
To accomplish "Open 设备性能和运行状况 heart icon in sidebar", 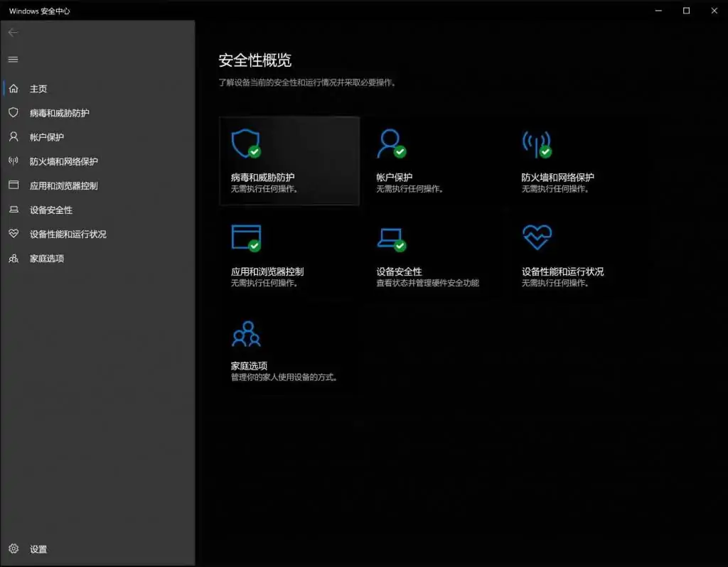I will pos(13,233).
